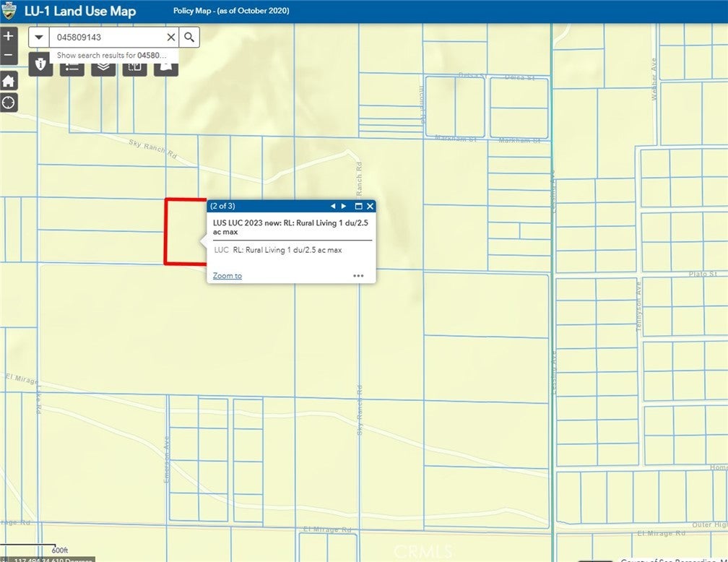
Task: Clear the parcel number search text
Action: 171,38
